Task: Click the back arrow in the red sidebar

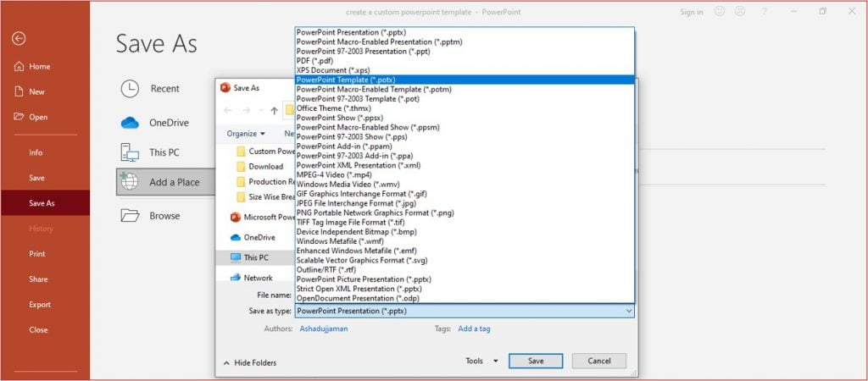Action: tap(19, 38)
